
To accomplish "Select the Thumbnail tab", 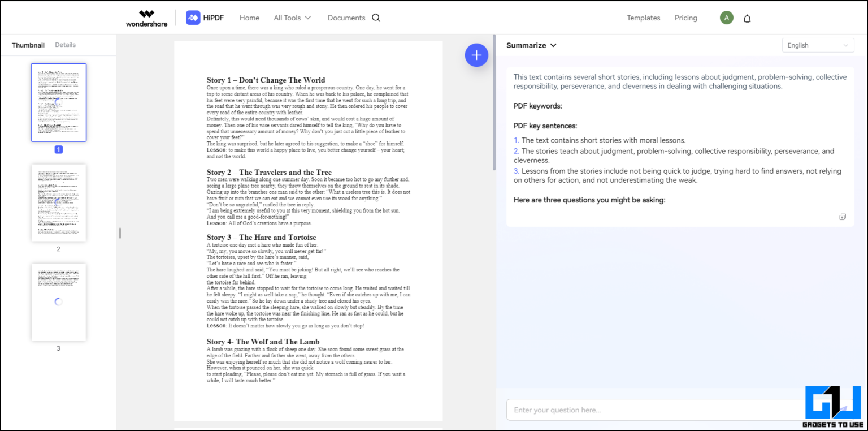I will tap(28, 45).
